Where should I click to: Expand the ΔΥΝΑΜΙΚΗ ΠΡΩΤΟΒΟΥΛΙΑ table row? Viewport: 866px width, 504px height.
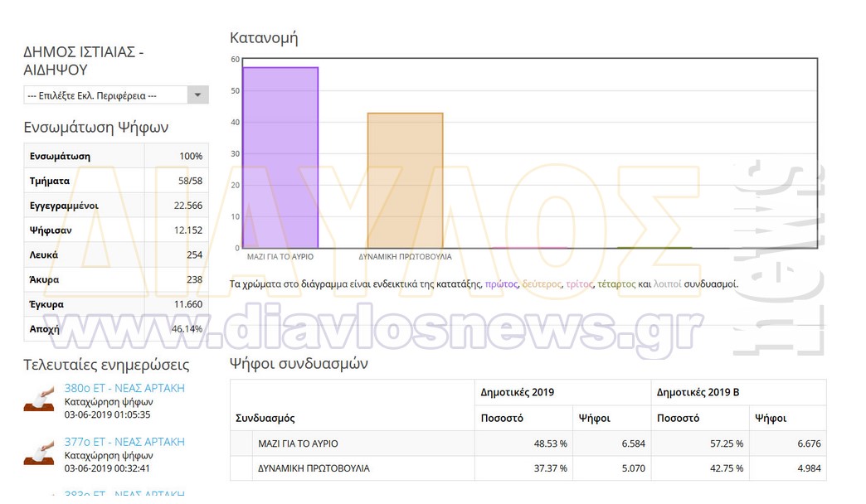[241, 468]
